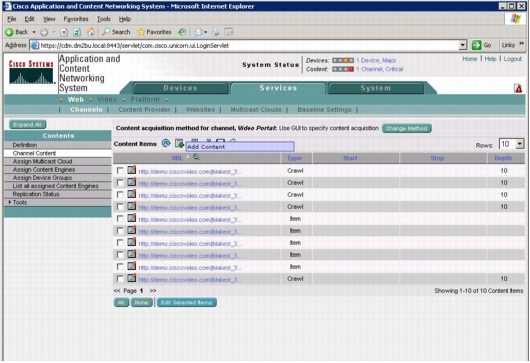Tick the checkbox of the bottom Crawl row
530x363 pixels.
[x=120, y=279]
